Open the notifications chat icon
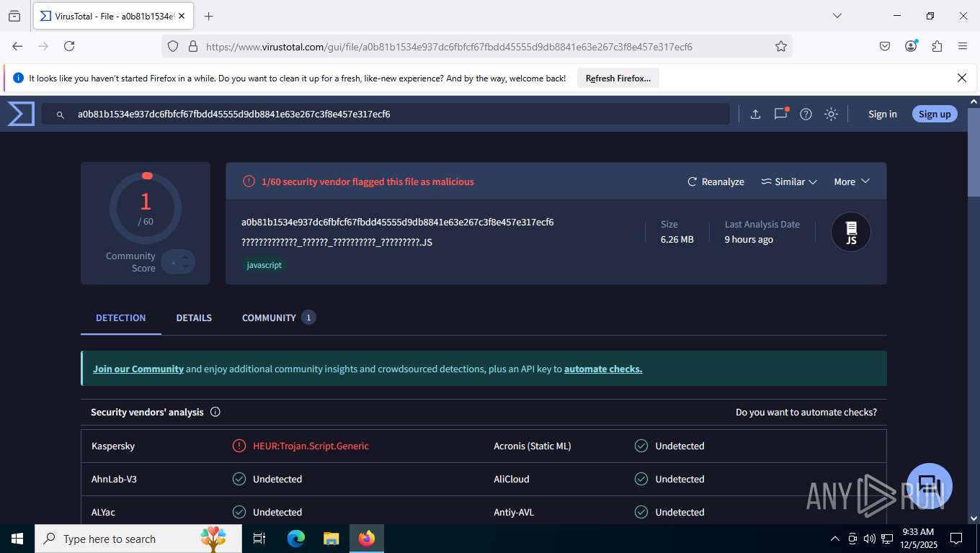 (x=780, y=114)
